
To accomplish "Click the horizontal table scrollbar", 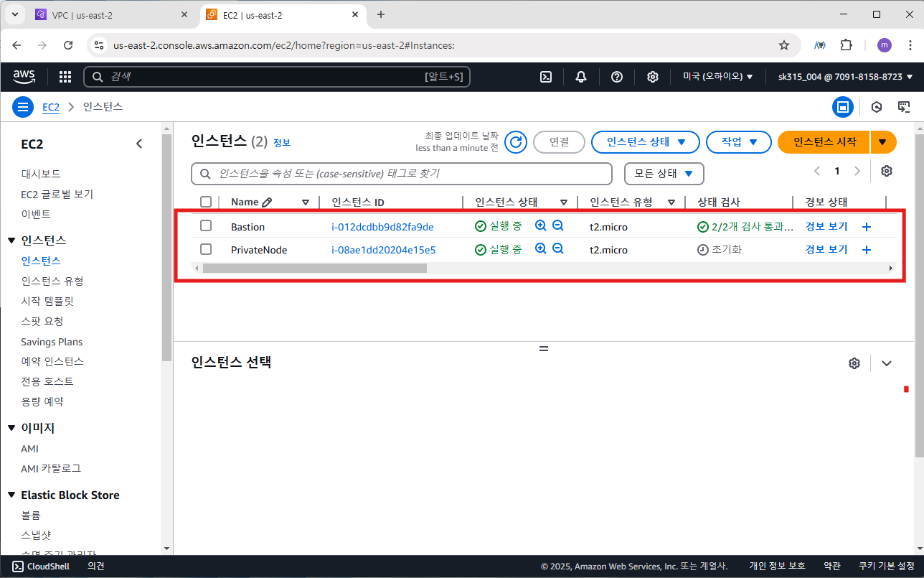I will 315,268.
